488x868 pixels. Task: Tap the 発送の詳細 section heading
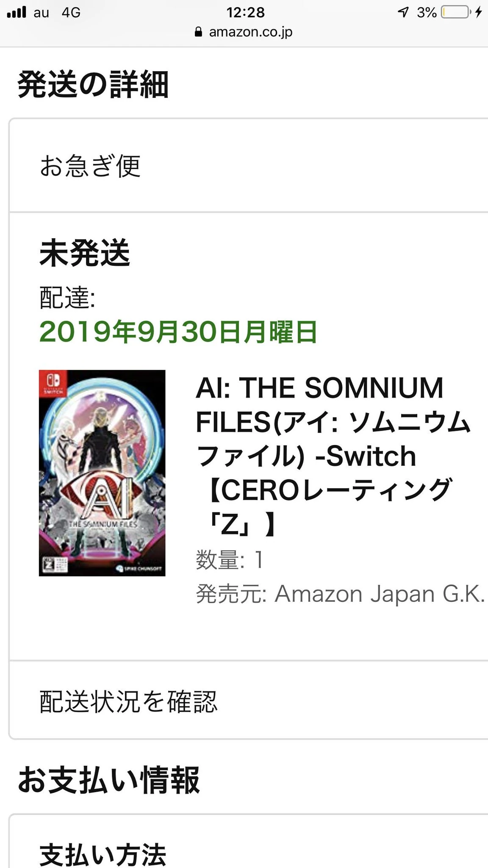pyautogui.click(x=93, y=84)
